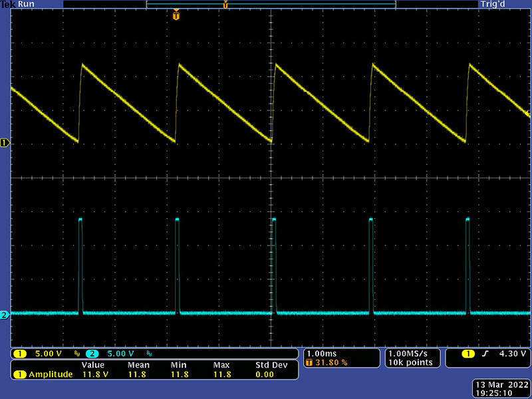The width and height of the screenshot is (532, 399).
Task: Click the 10k points record length readout
Action: tap(410, 362)
